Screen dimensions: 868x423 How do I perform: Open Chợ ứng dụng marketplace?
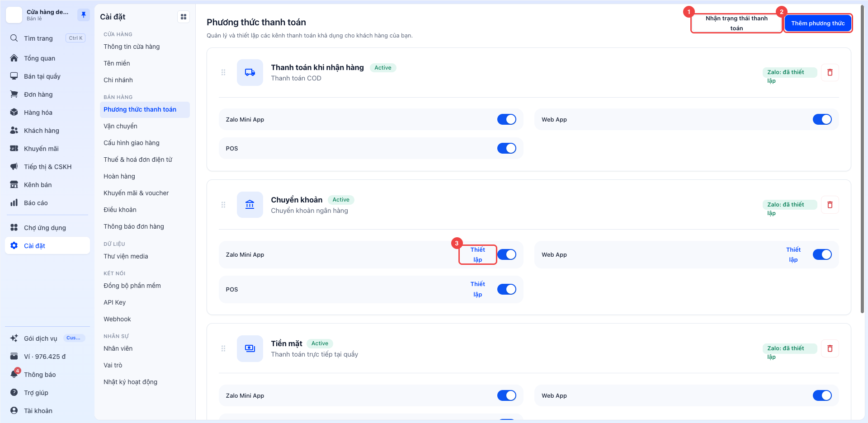[47, 228]
